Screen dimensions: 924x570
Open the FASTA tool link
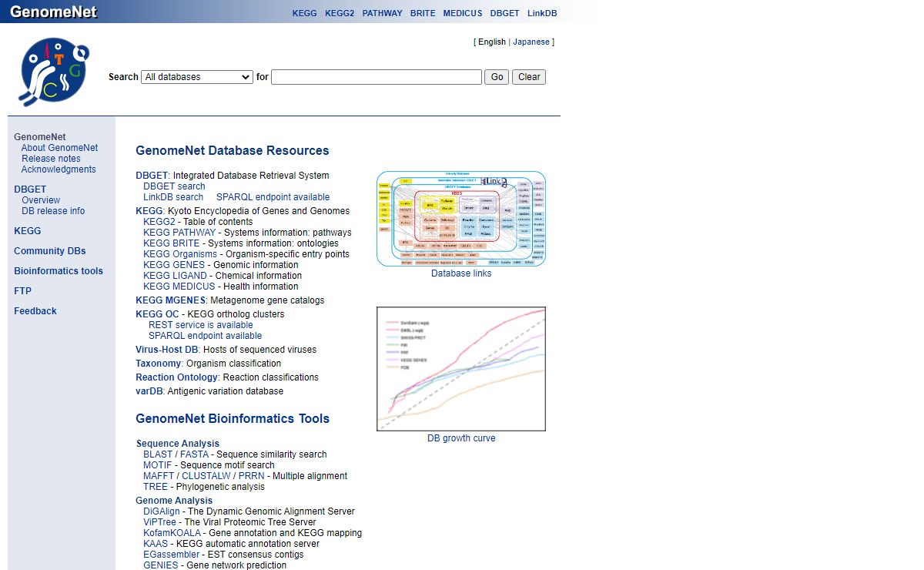[194, 454]
